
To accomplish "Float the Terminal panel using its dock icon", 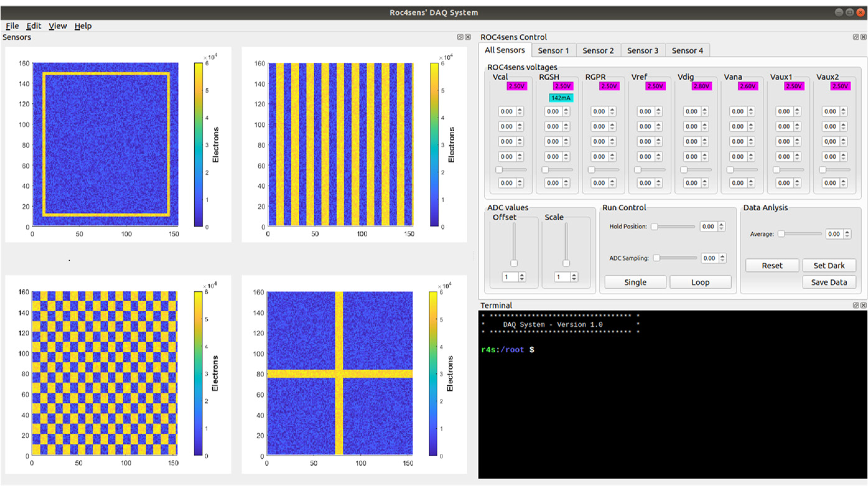I will (856, 305).
